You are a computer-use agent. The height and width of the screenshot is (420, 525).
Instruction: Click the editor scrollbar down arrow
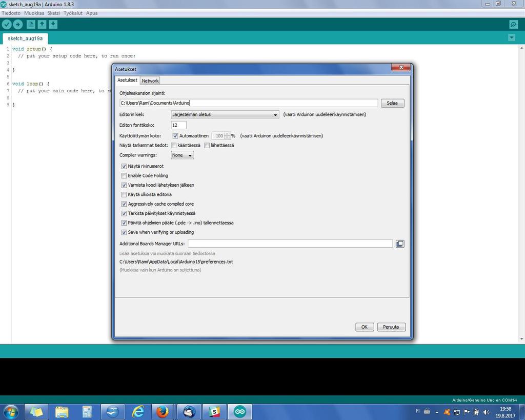coord(521,339)
